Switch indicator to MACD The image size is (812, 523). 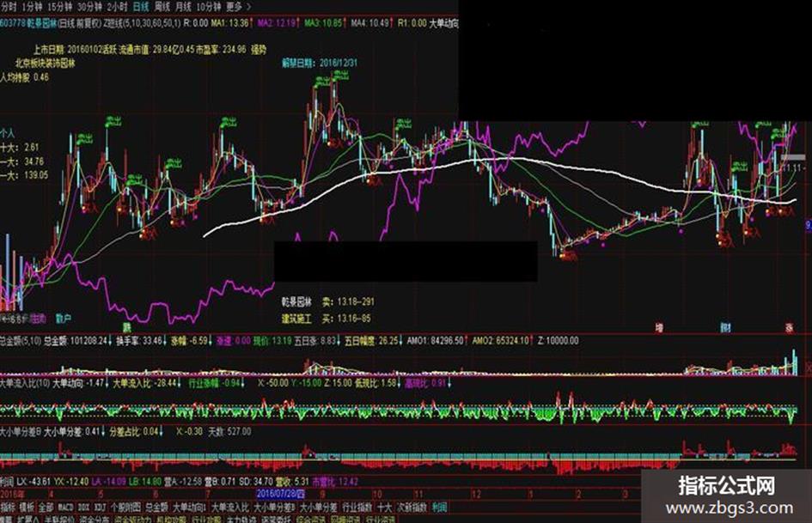point(65,507)
